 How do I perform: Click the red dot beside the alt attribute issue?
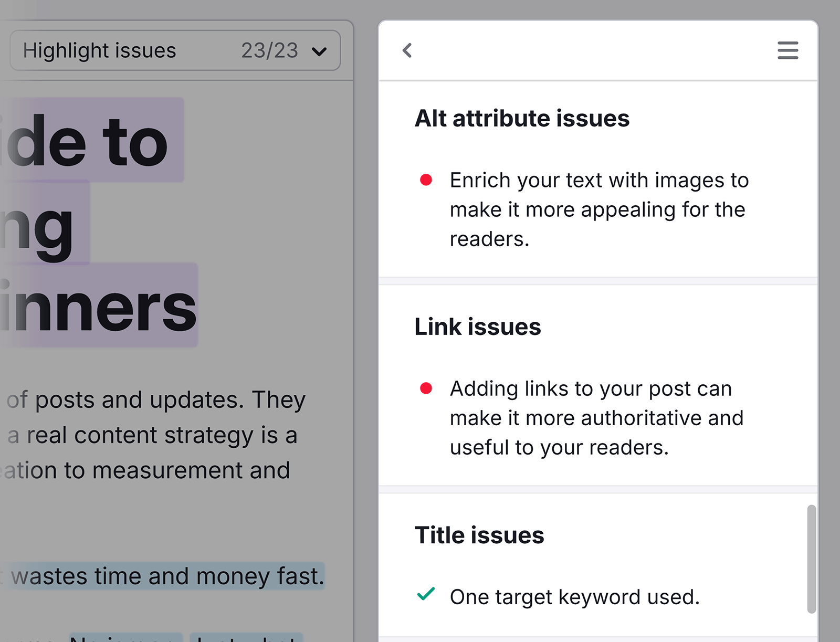coord(426,180)
